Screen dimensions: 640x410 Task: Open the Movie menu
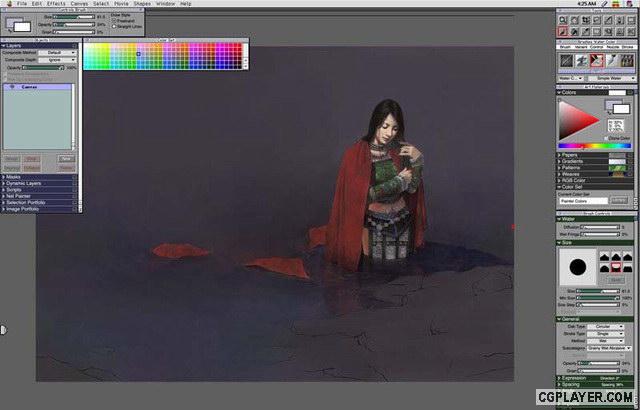(121, 3)
